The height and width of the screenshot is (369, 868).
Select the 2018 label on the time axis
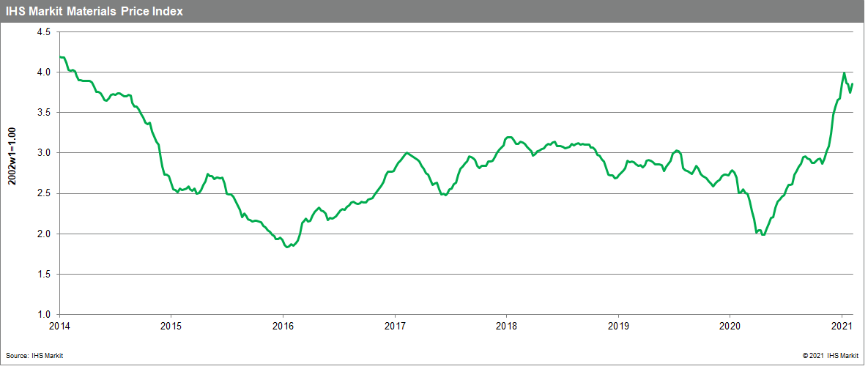pyautogui.click(x=507, y=325)
